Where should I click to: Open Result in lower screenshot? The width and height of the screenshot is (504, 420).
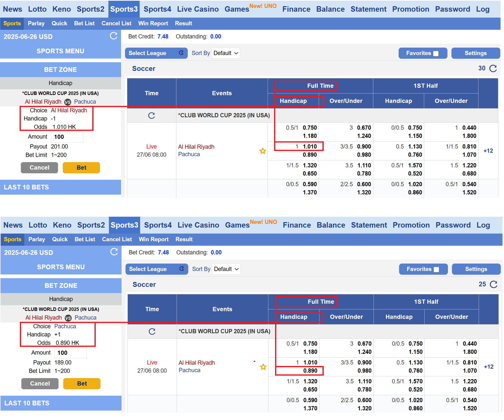184,239
